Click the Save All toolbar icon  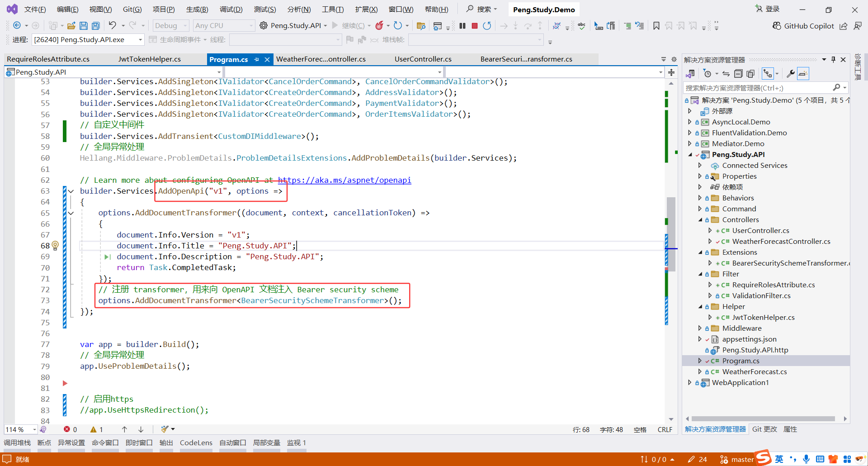click(96, 26)
